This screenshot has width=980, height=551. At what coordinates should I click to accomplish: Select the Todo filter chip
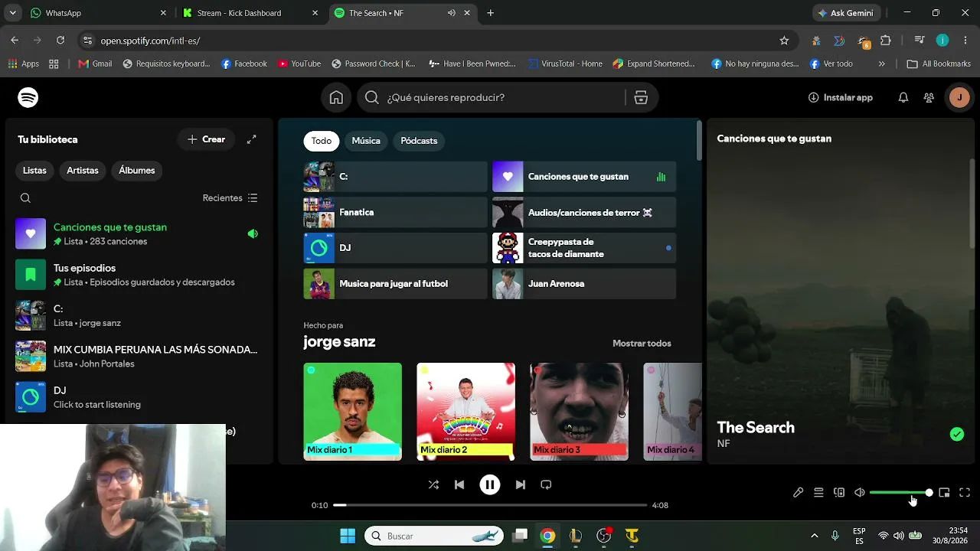[322, 141]
